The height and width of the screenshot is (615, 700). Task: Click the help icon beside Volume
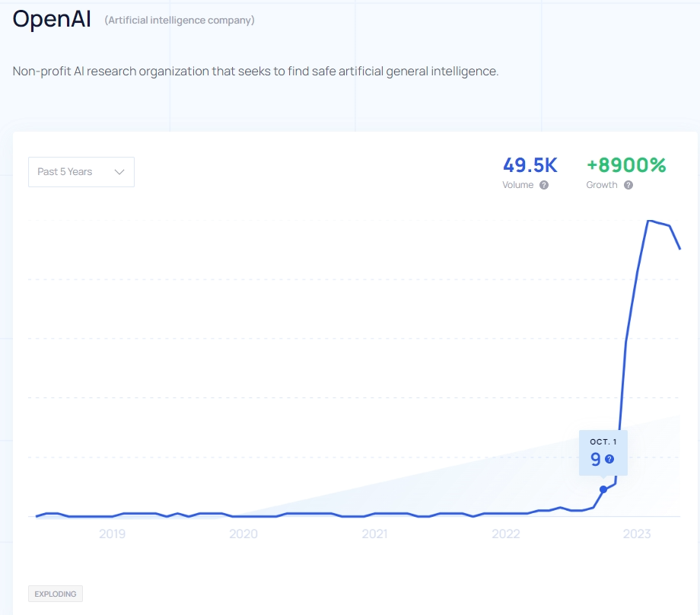[x=544, y=185]
